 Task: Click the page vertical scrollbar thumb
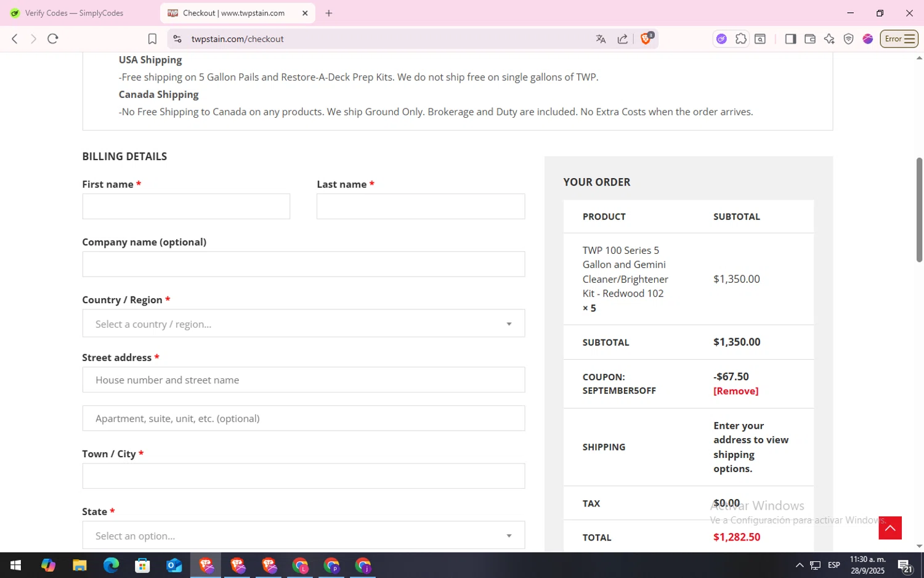[919, 210]
